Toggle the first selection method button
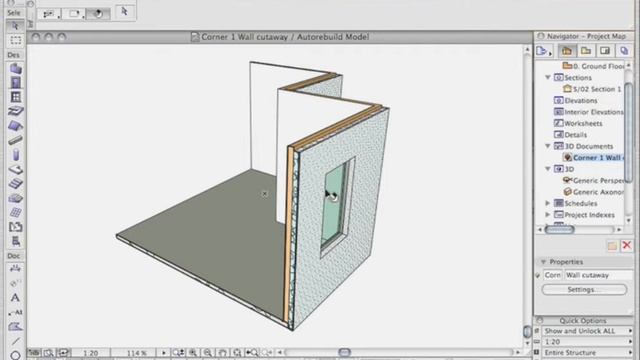The width and height of the screenshot is (640, 360). (50, 14)
